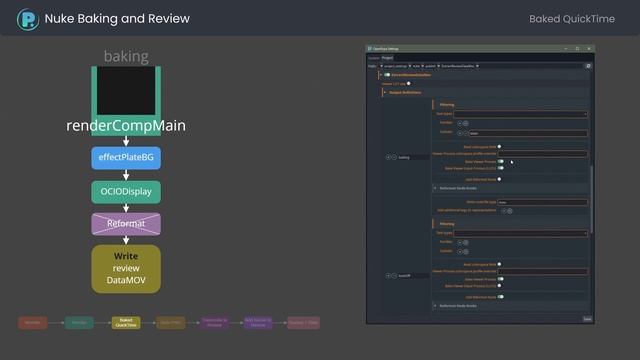Click the plus button next to Subsets 'Main' field

(460, 133)
